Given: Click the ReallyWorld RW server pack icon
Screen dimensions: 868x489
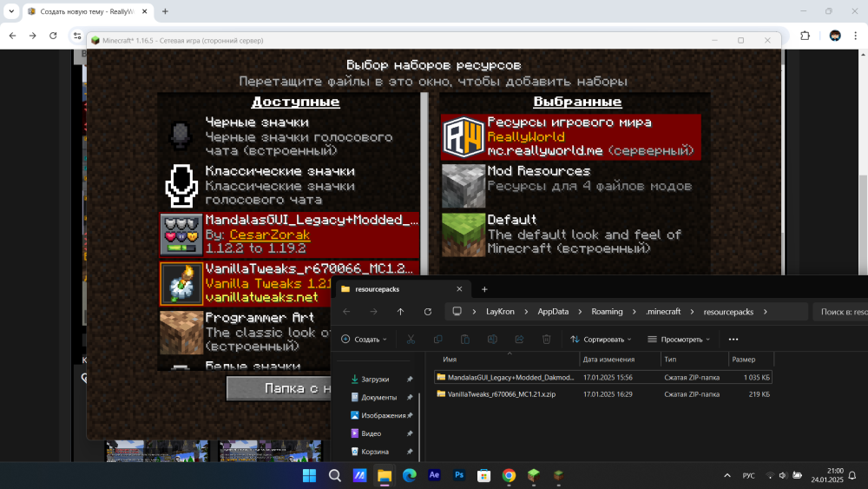Looking at the screenshot, I should [464, 136].
